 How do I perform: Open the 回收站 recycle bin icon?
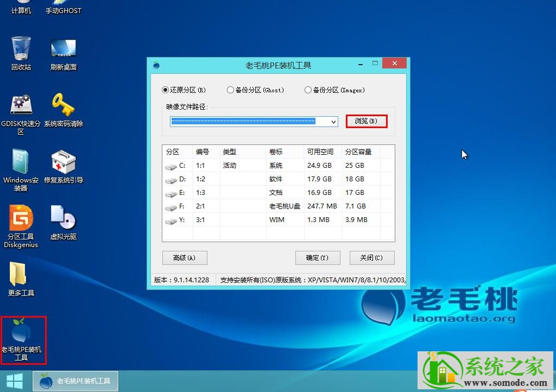point(21,53)
